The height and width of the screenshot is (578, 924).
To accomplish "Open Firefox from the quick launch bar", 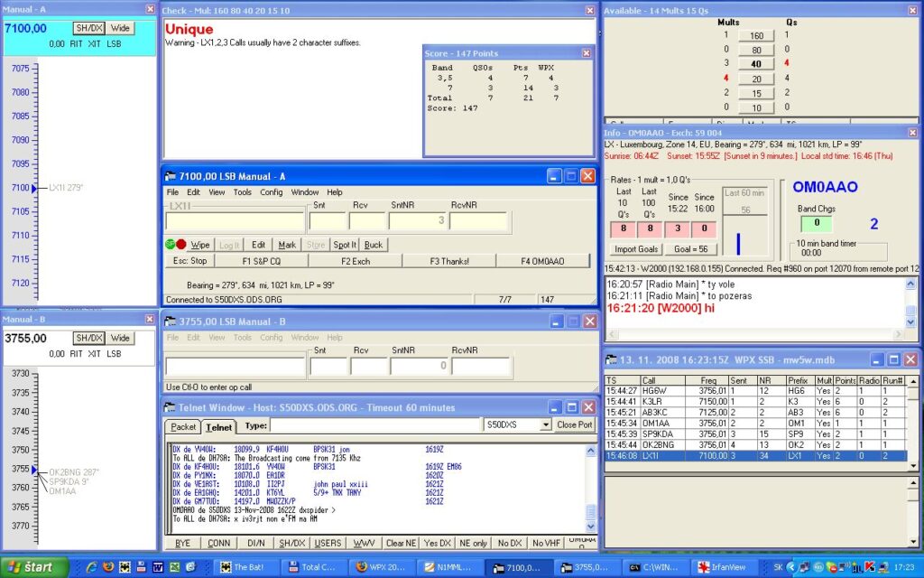I will [x=107, y=567].
